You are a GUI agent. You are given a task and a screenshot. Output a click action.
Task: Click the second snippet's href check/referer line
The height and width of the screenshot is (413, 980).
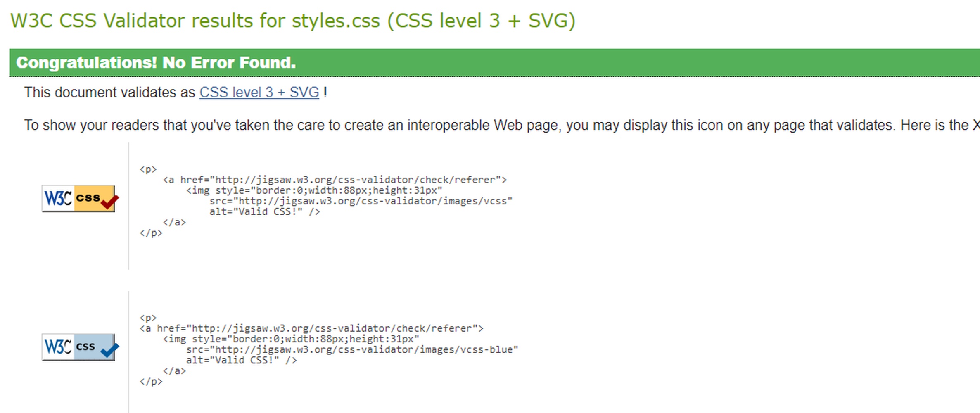[311, 328]
